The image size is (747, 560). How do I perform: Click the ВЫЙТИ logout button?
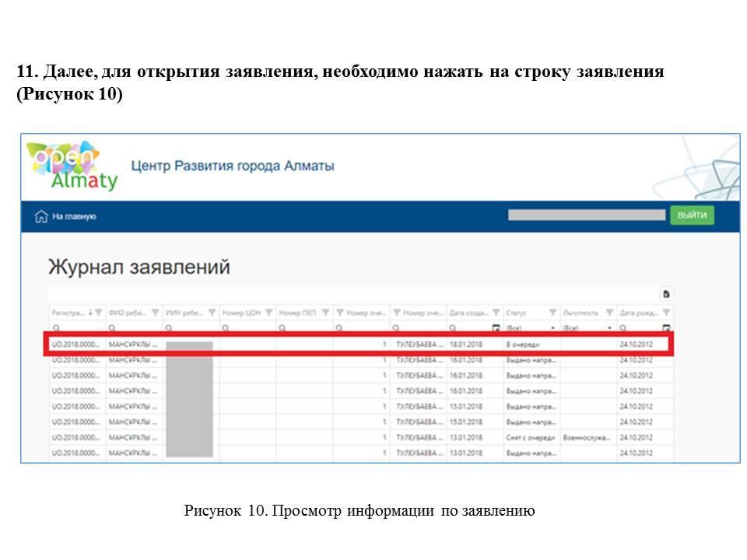pos(692,215)
